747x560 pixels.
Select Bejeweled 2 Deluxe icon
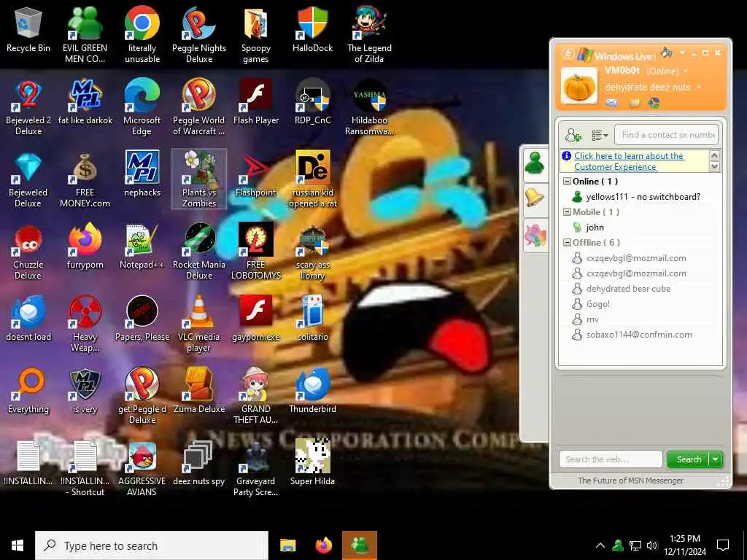(x=28, y=108)
